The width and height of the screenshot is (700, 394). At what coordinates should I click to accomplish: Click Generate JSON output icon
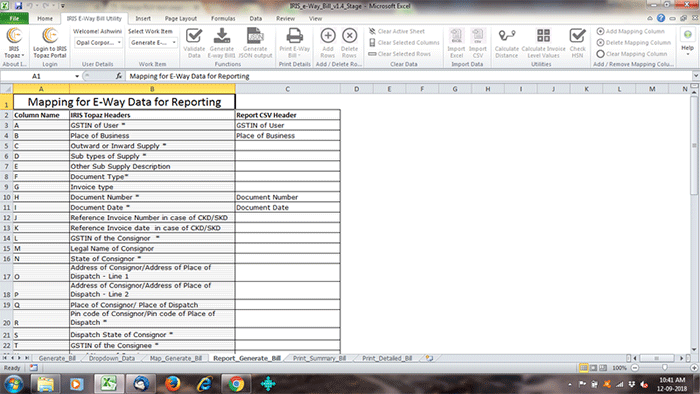(x=255, y=36)
